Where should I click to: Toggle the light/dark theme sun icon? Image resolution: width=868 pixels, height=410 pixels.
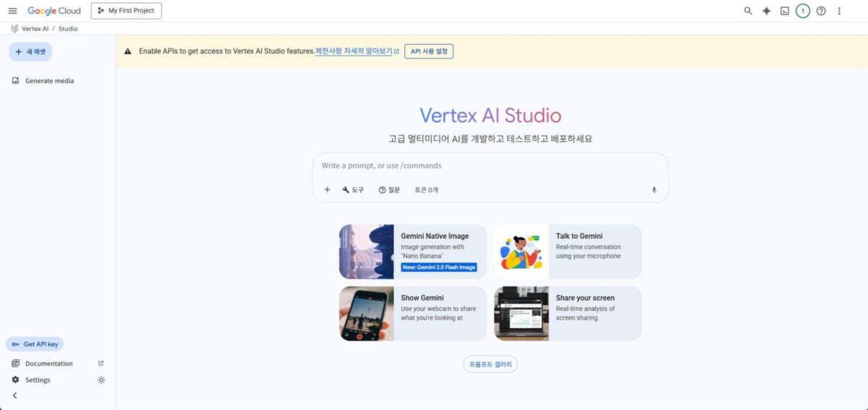[101, 380]
